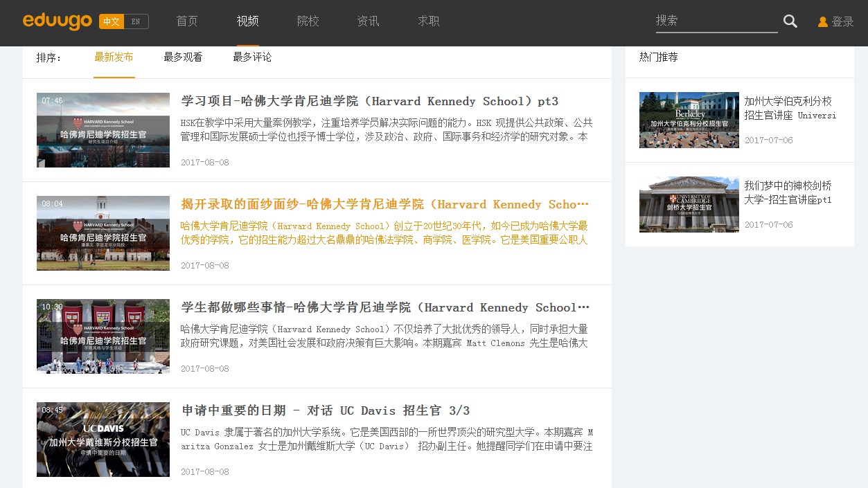Click date 2017-07-06 under Cambridge video
Image resolution: width=868 pixels, height=488 pixels.
(769, 225)
